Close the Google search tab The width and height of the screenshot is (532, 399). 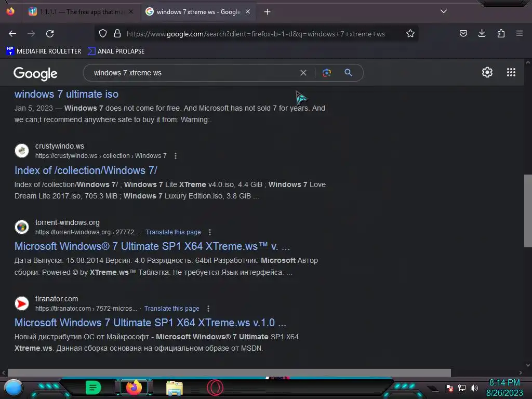[x=248, y=12]
